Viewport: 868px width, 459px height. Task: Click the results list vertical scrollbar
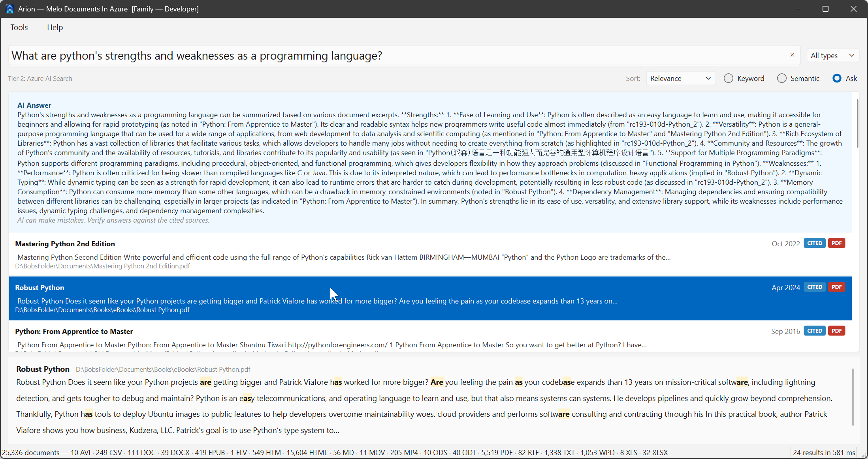(857, 124)
